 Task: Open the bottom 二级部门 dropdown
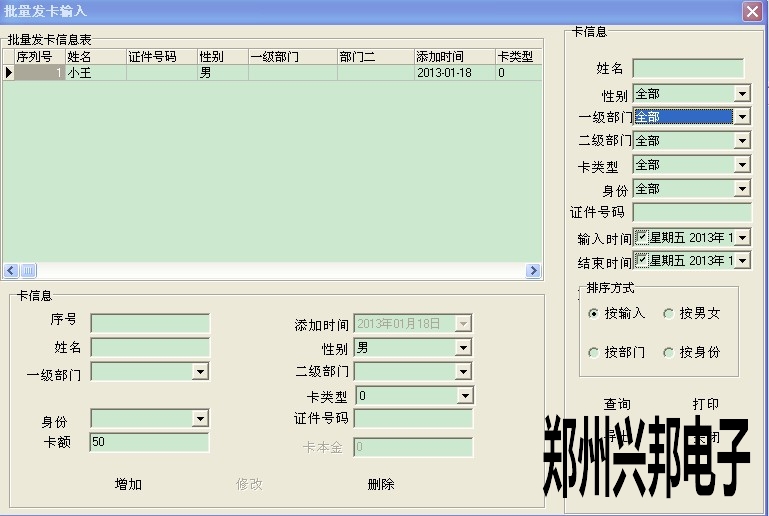pyautogui.click(x=463, y=372)
